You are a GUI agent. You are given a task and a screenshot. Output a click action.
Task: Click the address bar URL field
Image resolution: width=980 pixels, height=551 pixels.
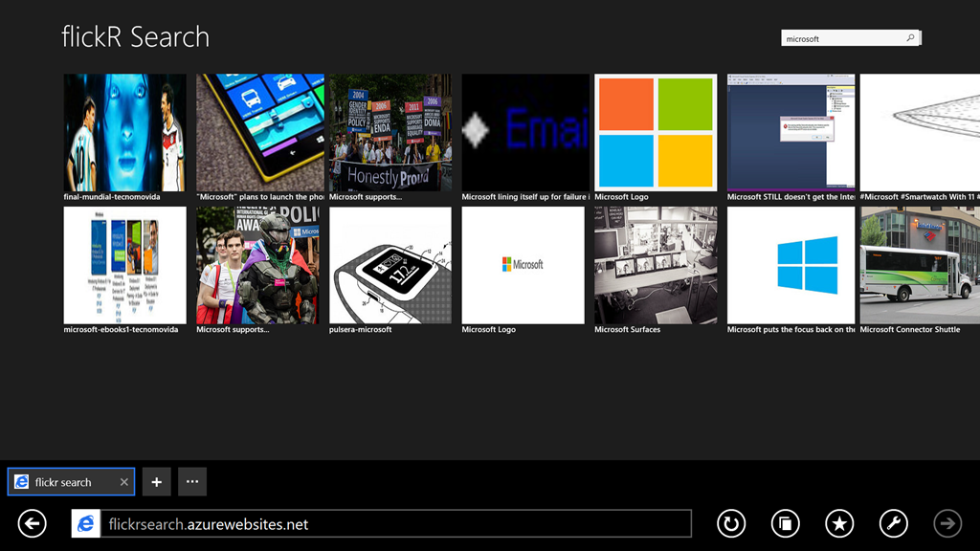[395, 523]
